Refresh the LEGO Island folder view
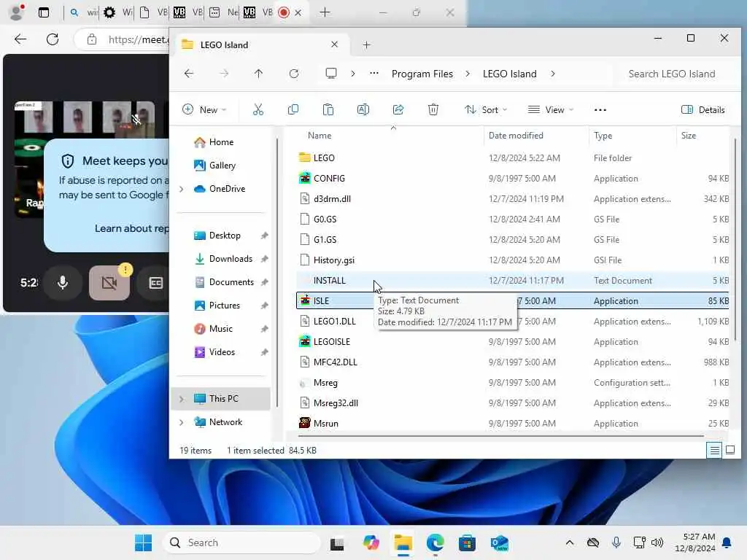The width and height of the screenshot is (747, 560). [x=294, y=74]
